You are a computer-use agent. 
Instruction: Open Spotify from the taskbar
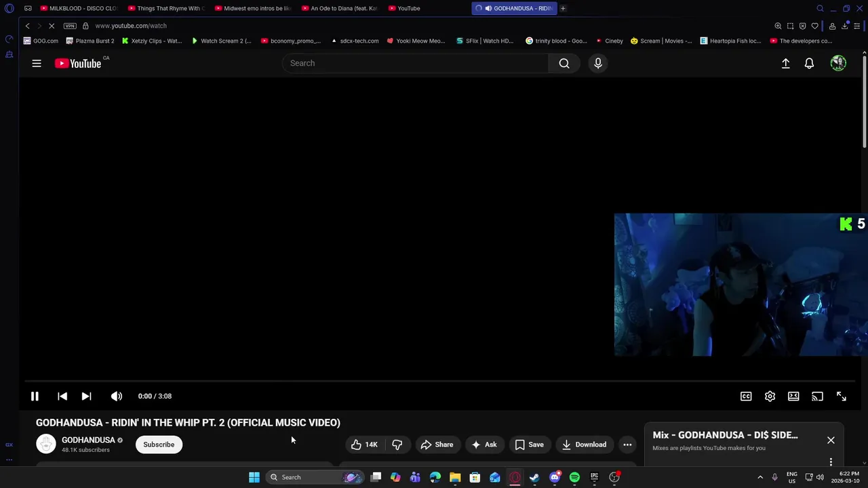pos(574,477)
